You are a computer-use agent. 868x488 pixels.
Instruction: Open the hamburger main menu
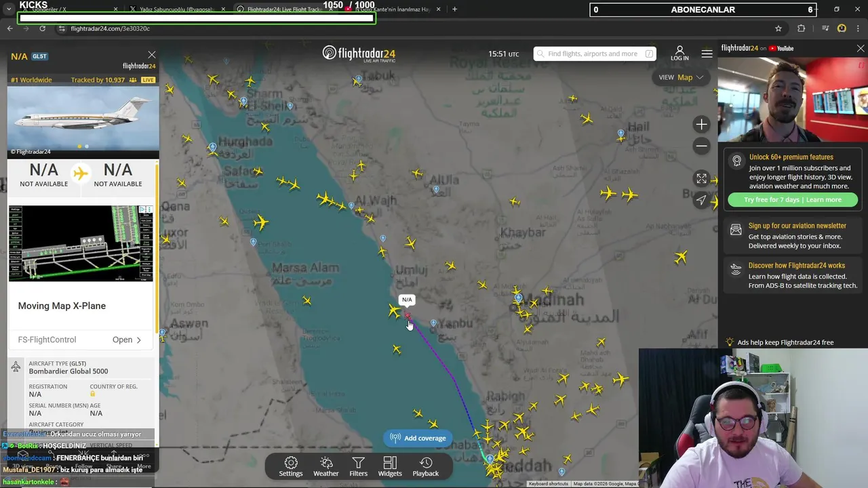707,54
